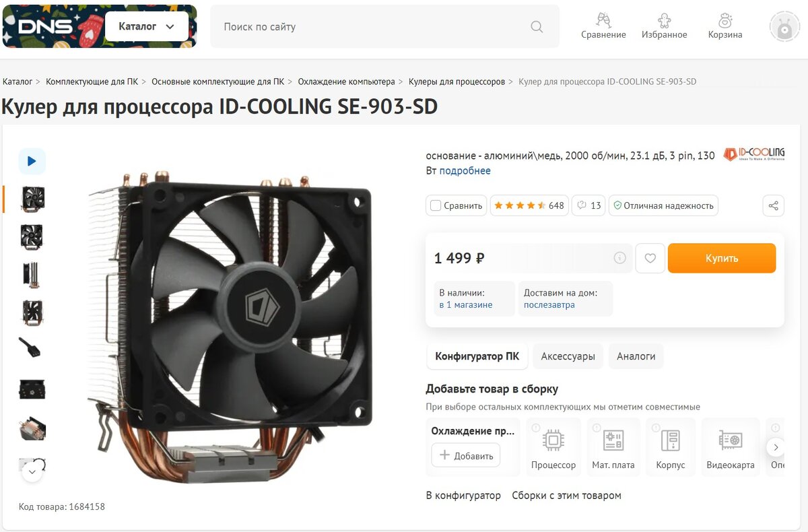Click the Добавить button under Охлаждение
Screen dimensions: 808x532
point(466,455)
